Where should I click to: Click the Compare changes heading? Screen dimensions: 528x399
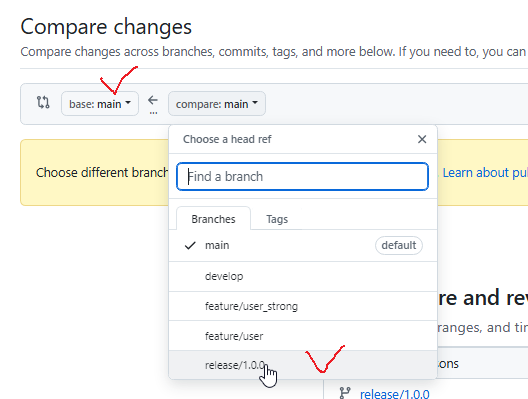(x=106, y=27)
